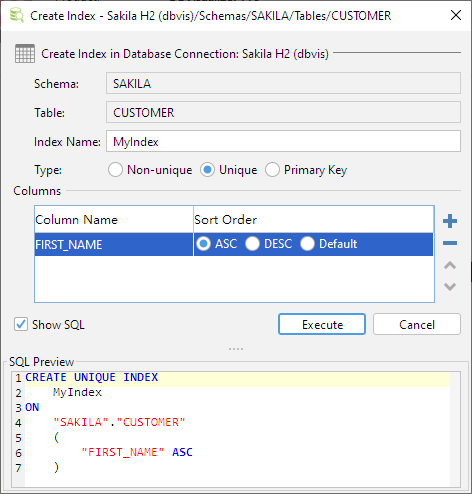Choose DESC sort order for FIRST_NAME

coord(252,244)
